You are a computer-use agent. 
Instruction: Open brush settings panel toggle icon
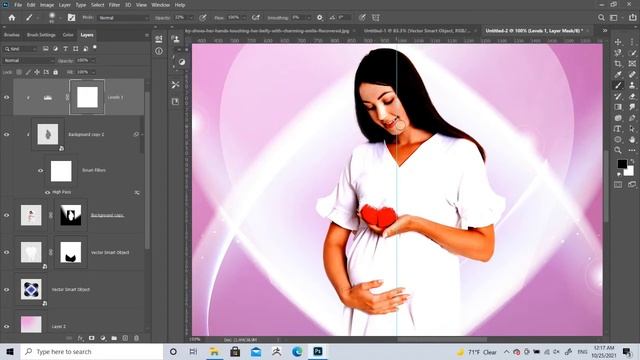(x=71, y=18)
